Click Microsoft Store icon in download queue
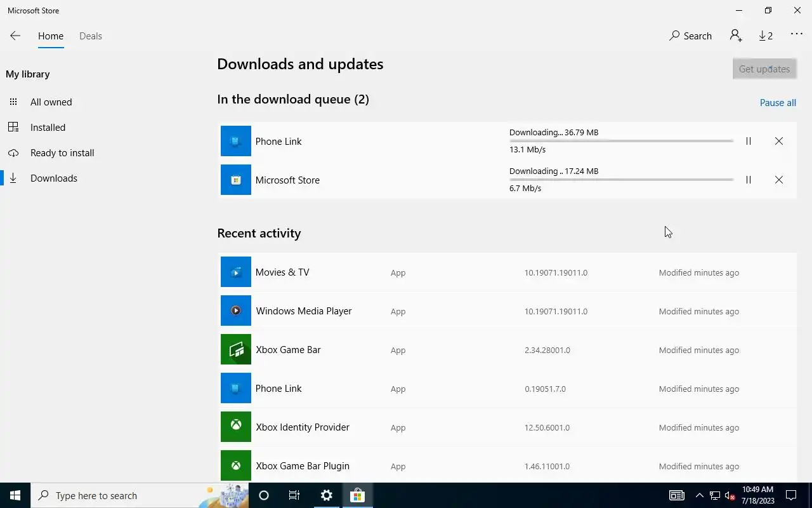 (236, 180)
